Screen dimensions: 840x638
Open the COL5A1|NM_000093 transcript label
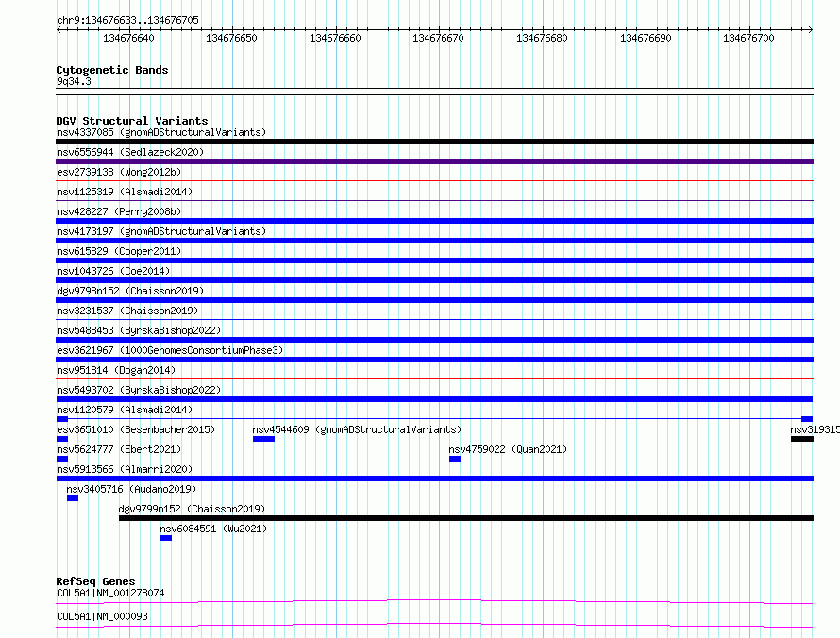102,616
